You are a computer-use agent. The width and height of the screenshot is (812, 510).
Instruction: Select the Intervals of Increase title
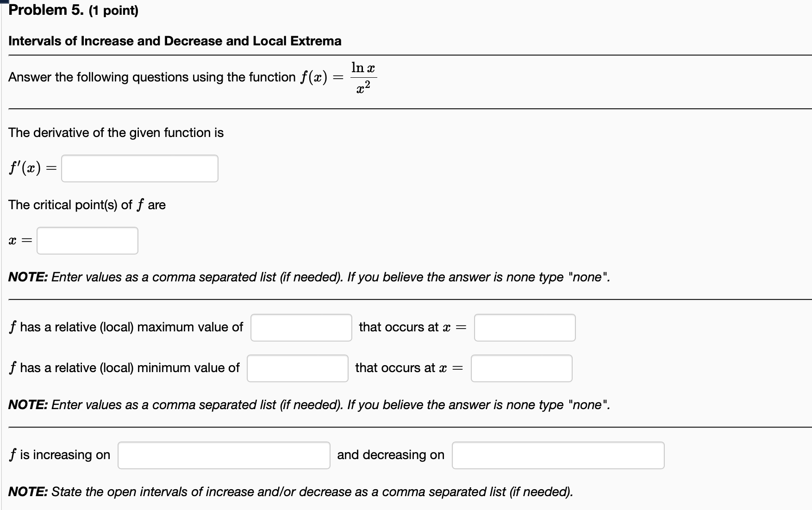(175, 41)
